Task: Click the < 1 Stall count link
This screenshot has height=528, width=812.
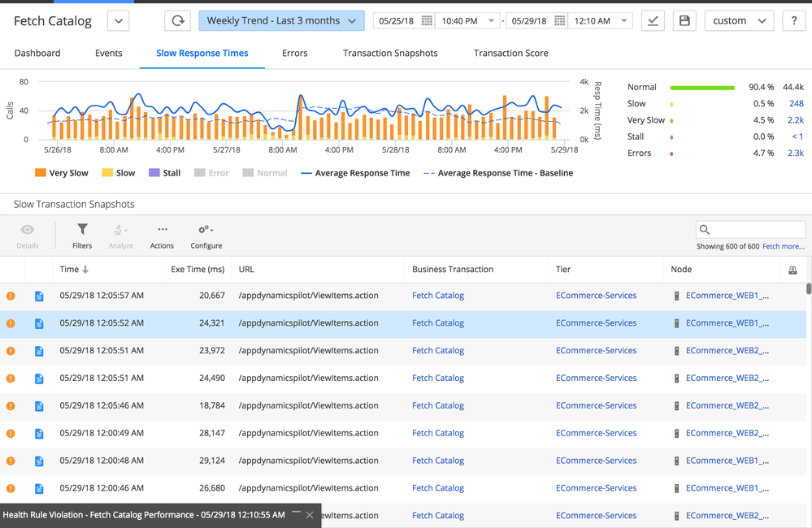Action: [x=797, y=136]
